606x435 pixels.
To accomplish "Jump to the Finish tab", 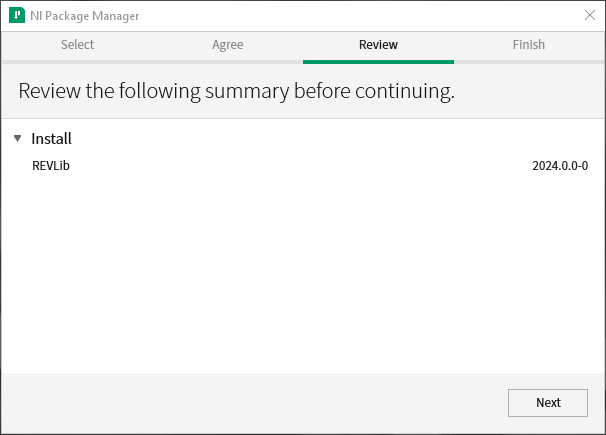I will [x=529, y=45].
